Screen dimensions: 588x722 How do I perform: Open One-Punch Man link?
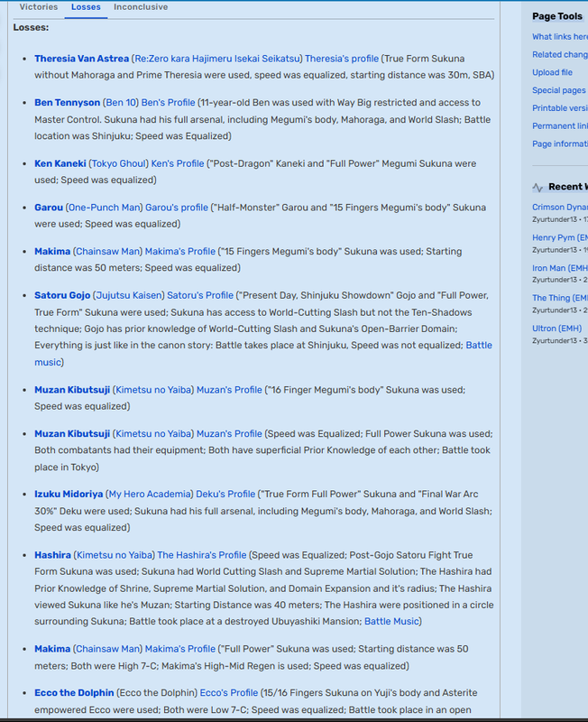point(104,208)
